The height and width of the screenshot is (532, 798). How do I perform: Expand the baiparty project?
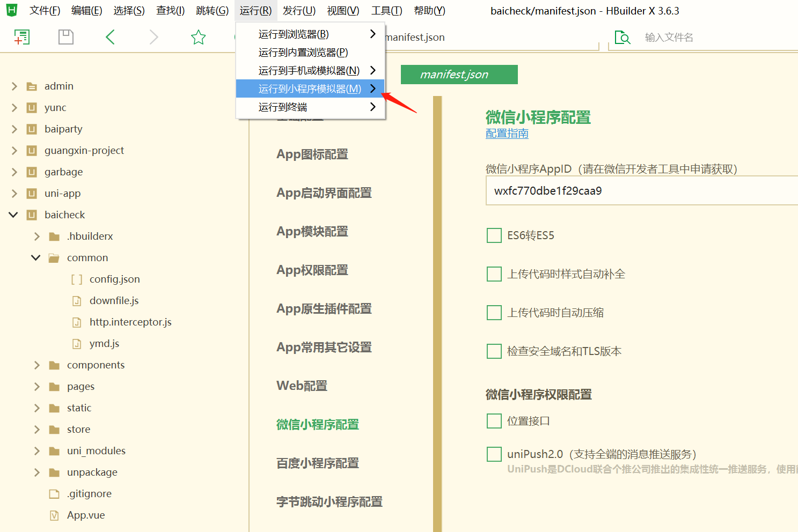14,129
